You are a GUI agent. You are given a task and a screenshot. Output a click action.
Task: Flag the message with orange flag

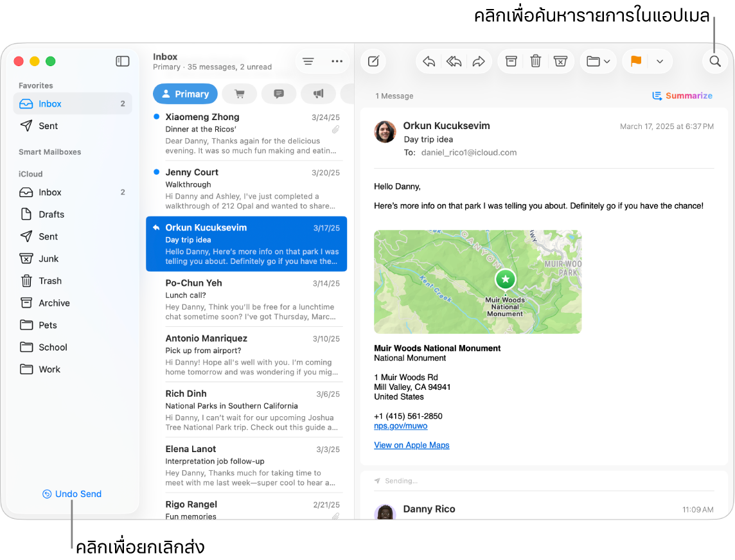(635, 62)
